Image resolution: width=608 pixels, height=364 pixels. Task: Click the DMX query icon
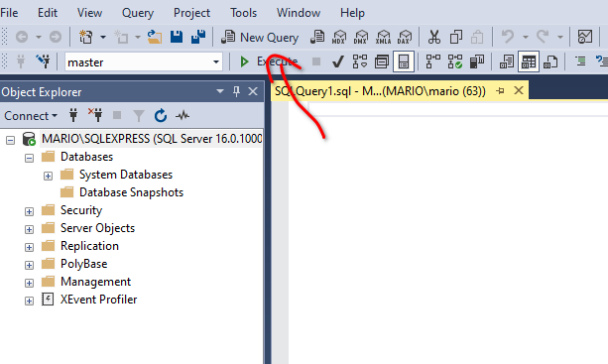click(x=361, y=38)
